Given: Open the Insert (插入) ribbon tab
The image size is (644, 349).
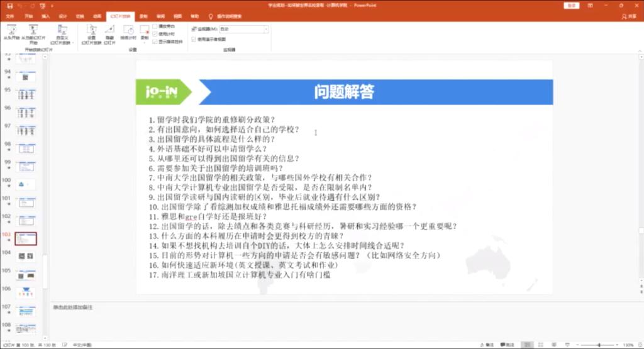Looking at the screenshot, I should [x=45, y=16].
